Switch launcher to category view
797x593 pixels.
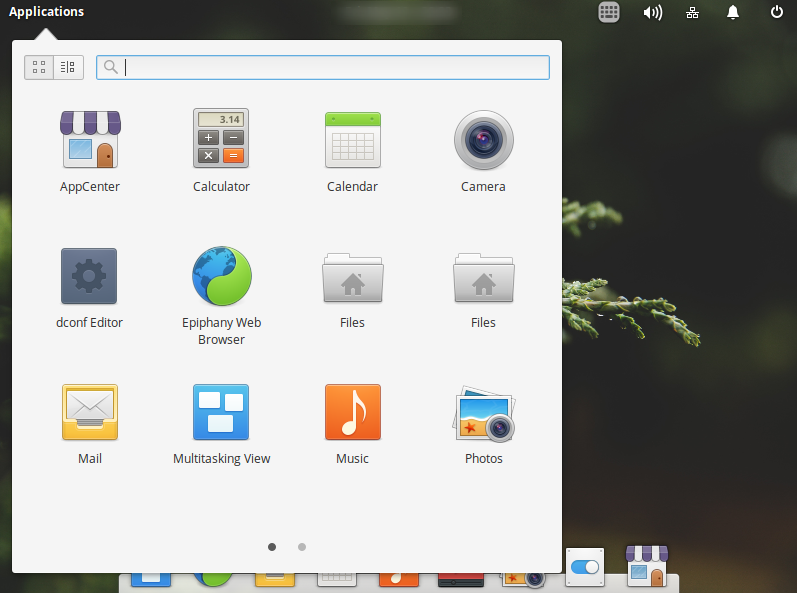tap(68, 67)
